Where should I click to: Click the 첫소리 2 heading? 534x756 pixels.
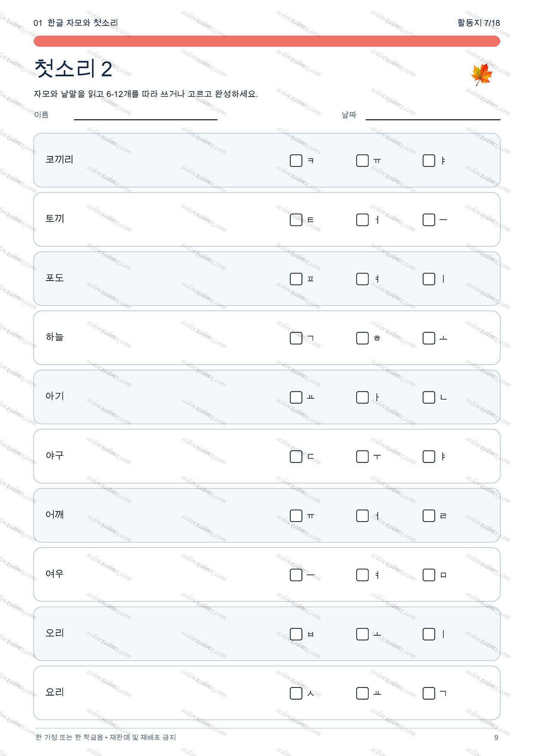[x=73, y=69]
